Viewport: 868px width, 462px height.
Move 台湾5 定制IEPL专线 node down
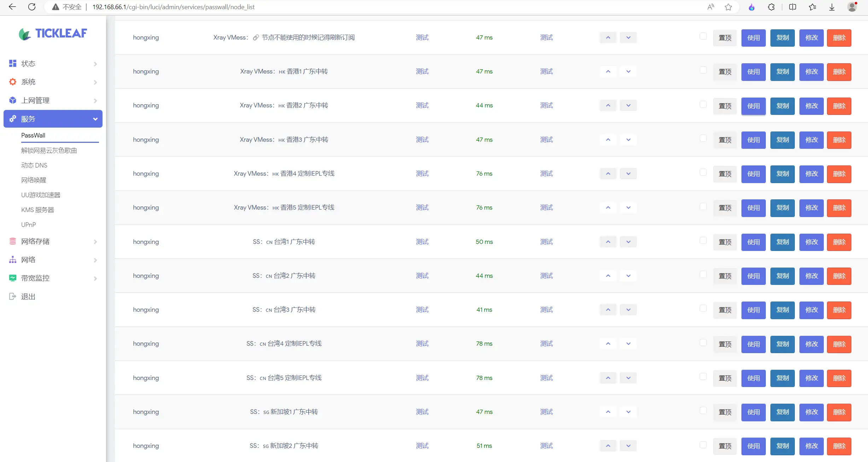[x=628, y=378]
